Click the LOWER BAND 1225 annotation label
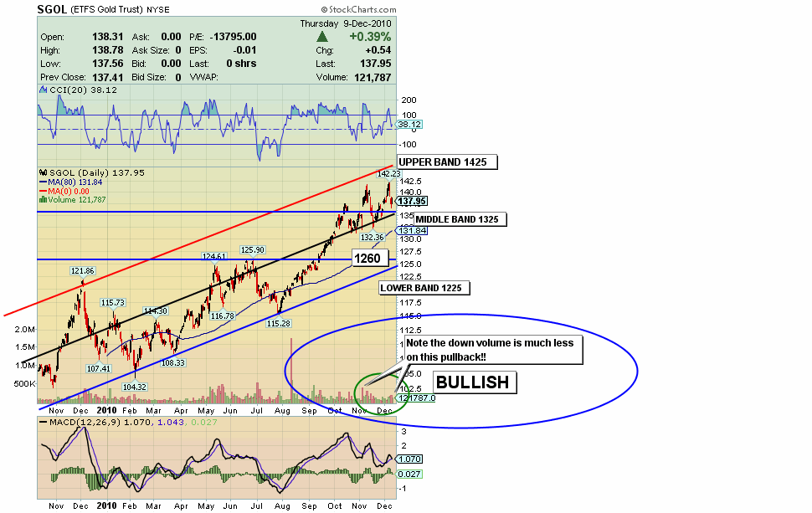The height and width of the screenshot is (513, 812). [424, 289]
